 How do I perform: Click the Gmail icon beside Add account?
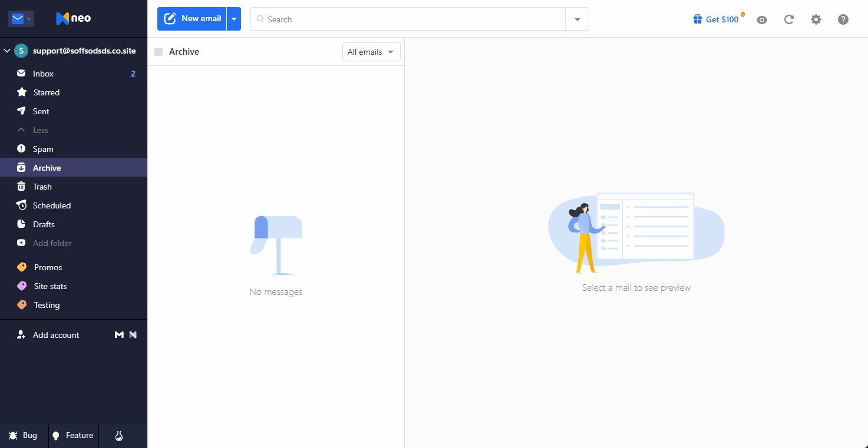[x=119, y=335]
